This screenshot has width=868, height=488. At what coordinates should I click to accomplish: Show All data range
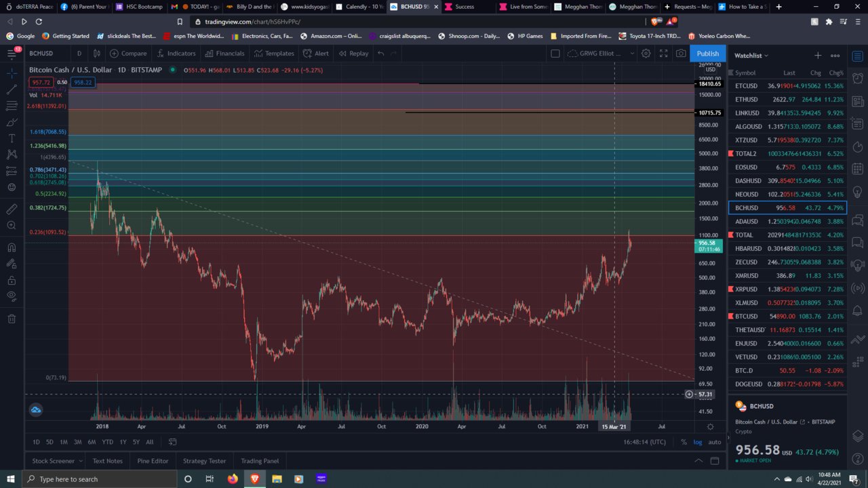150,442
